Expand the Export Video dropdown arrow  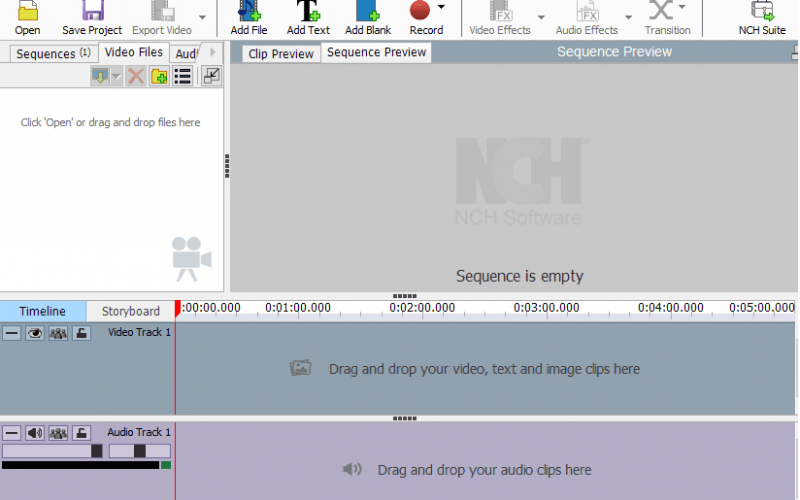pos(203,17)
